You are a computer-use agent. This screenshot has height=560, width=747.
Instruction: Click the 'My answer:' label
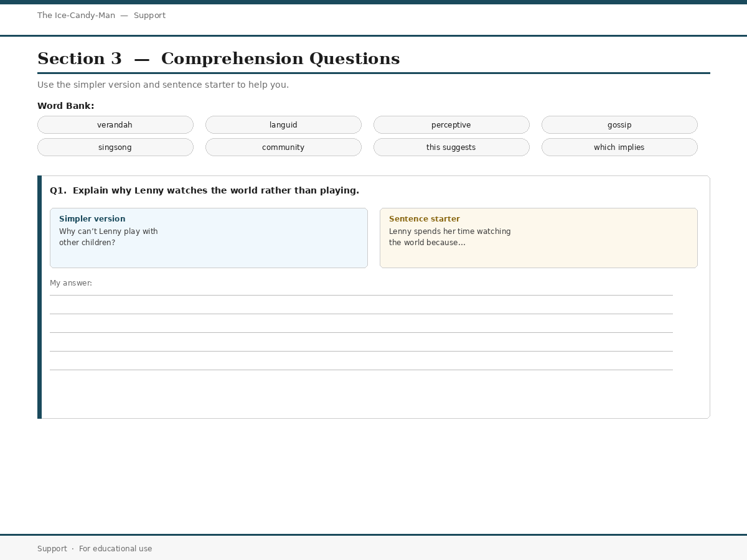click(71, 283)
